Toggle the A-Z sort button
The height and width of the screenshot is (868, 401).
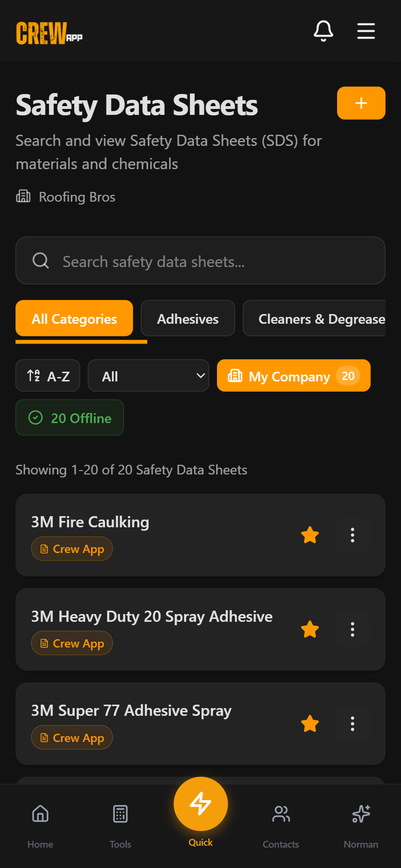(x=48, y=376)
